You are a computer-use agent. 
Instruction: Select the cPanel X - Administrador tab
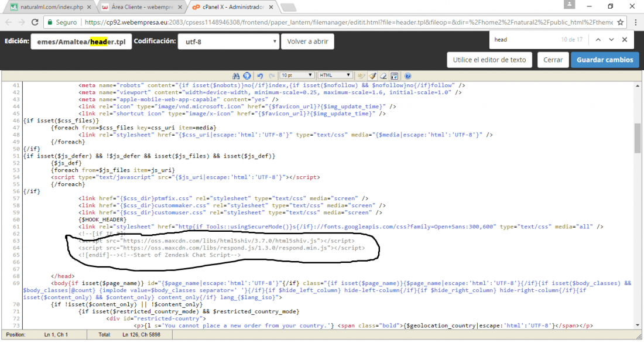coord(232,7)
